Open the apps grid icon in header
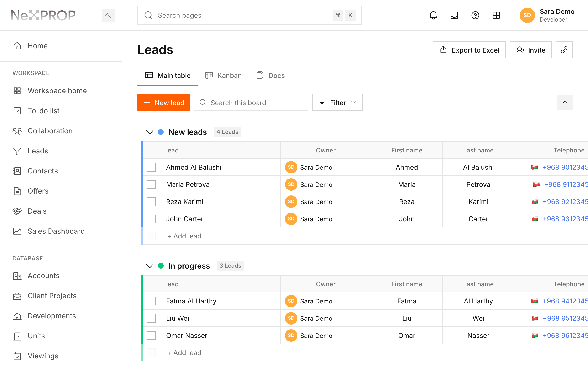 click(x=496, y=15)
